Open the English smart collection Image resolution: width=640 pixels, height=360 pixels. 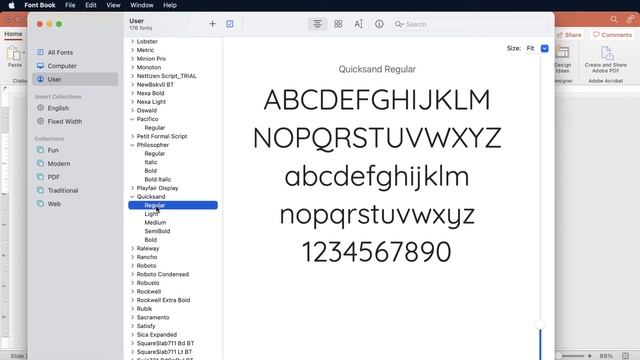click(x=76, y=108)
